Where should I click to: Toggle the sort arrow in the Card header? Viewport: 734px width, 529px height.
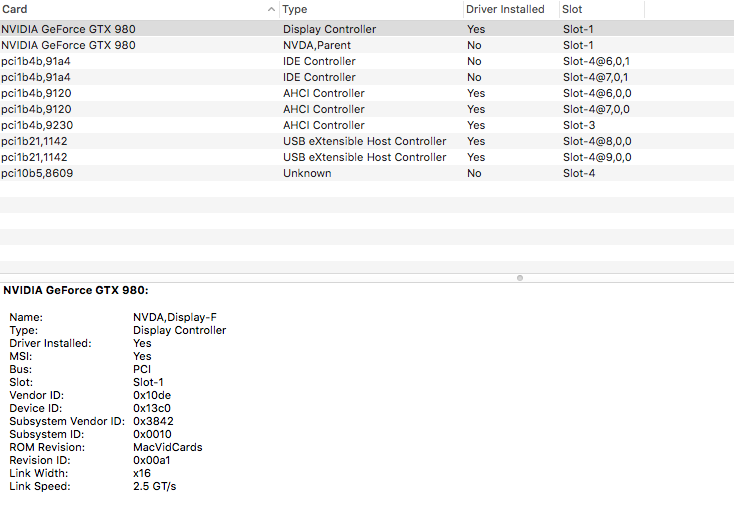271,9
